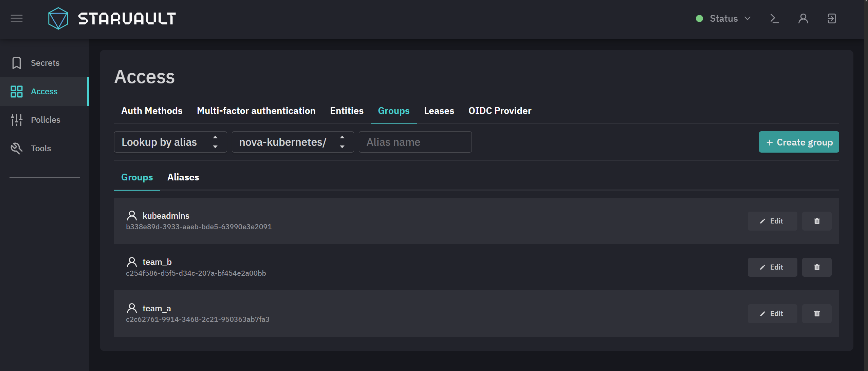This screenshot has width=868, height=371.
Task: Click the logout icon
Action: point(832,18)
